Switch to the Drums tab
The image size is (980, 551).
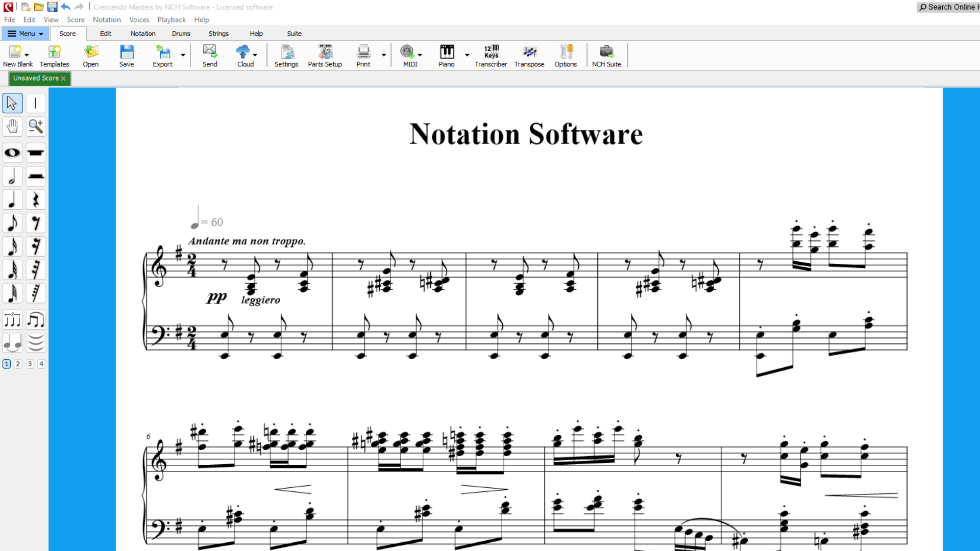click(x=181, y=34)
